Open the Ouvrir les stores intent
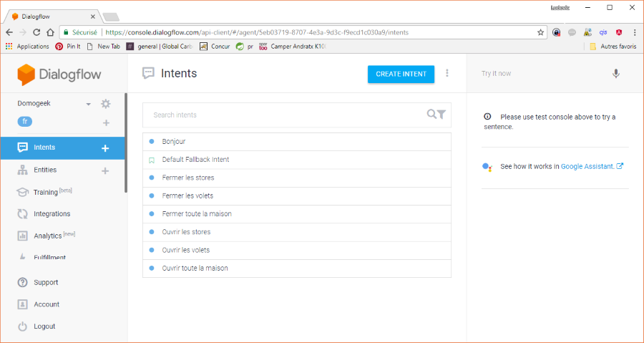Image resolution: width=644 pixels, height=343 pixels. [x=297, y=232]
